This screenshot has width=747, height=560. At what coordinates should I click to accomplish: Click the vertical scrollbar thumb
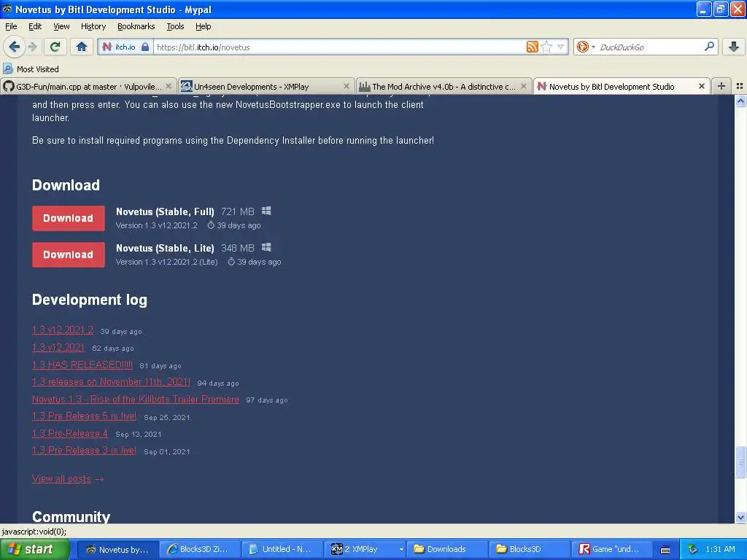point(740,462)
